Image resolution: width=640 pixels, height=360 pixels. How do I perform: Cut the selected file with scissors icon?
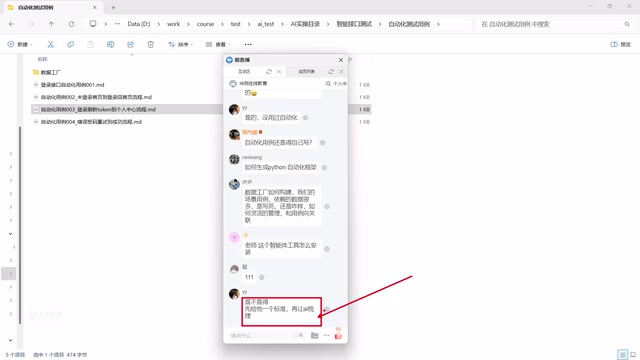pyautogui.click(x=51, y=44)
